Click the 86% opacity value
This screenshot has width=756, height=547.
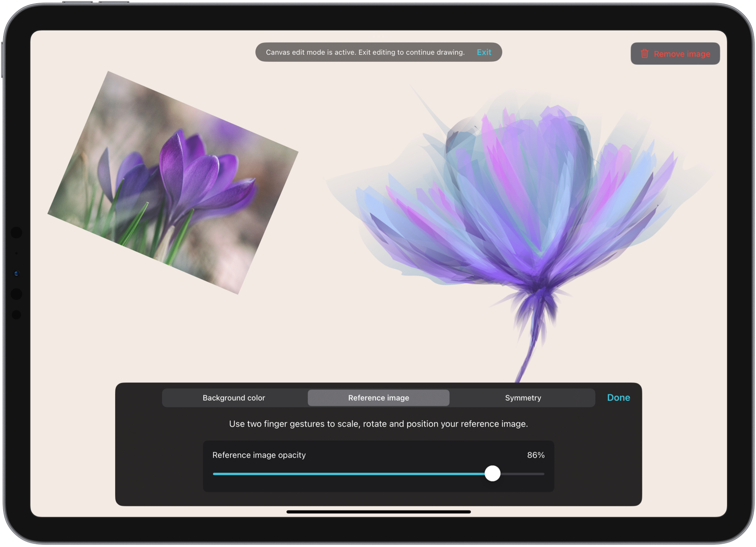tap(535, 455)
